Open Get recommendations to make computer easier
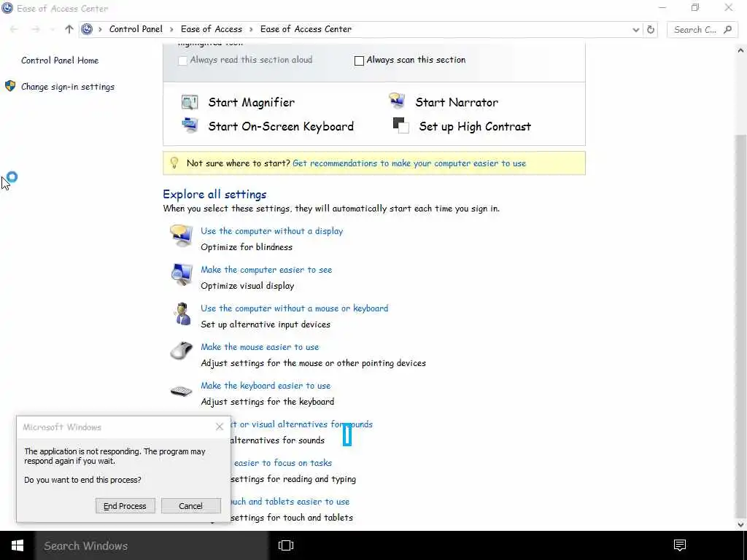Screen dimensions: 747x560 click(409, 163)
